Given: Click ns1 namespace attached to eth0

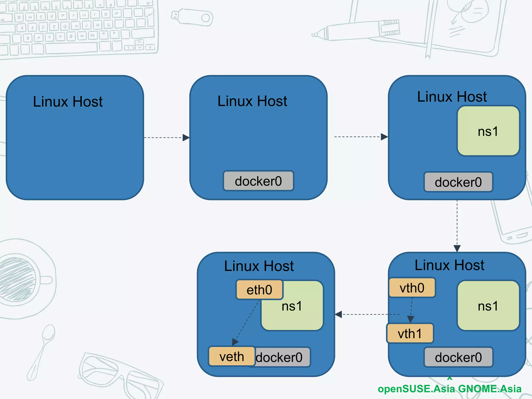Looking at the screenshot, I should pos(292,306).
